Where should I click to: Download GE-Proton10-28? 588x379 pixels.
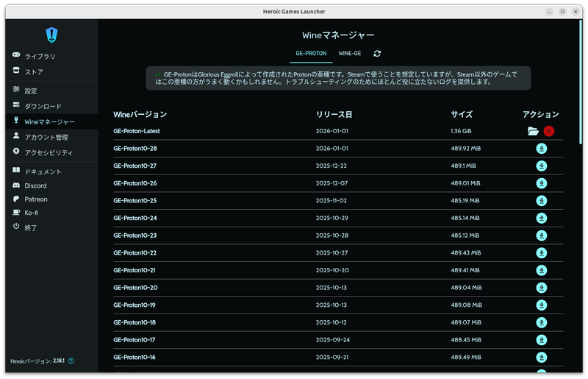541,149
